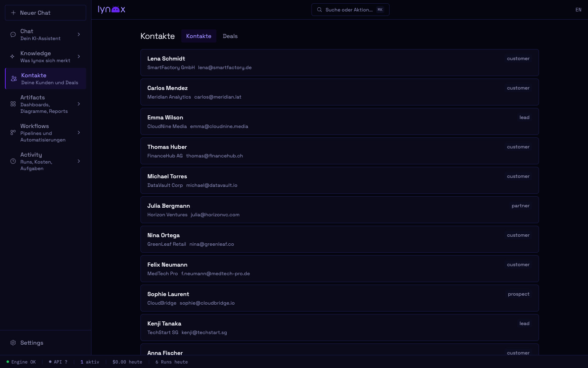
Task: Click the Chat speech bubble icon
Action: point(13,35)
